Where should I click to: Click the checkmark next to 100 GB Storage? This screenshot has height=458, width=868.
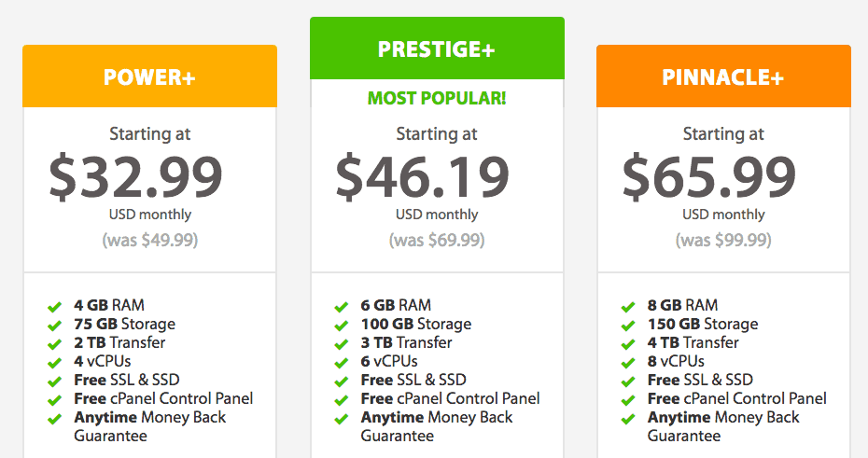click(x=342, y=325)
